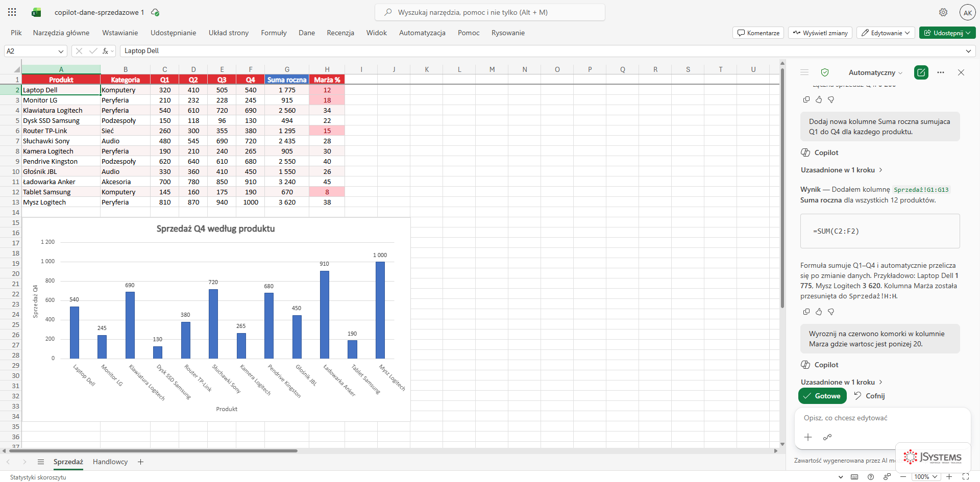This screenshot has height=482, width=980.
Task: Copy the Suma roczna formula response
Action: 806,312
